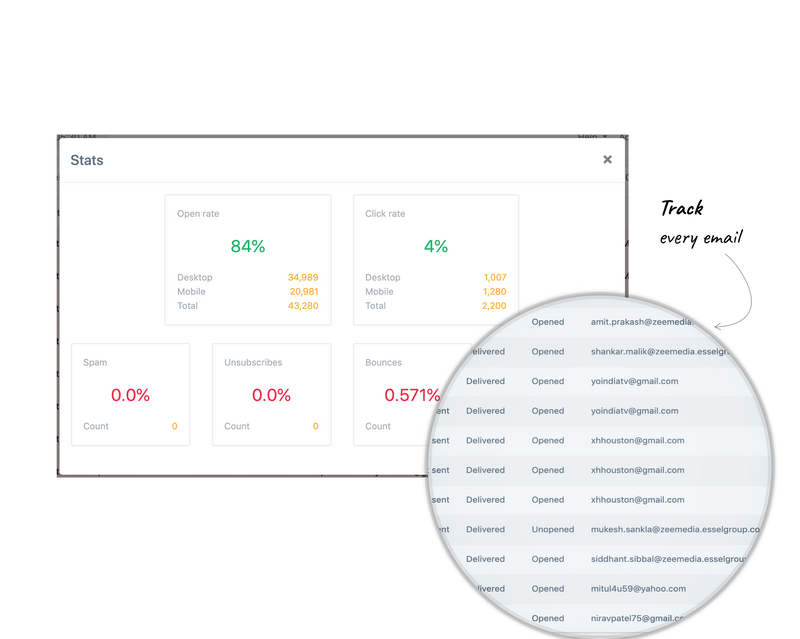Screen dimensions: 800x639
Task: Click the Spam Count value 0
Action: tap(174, 426)
